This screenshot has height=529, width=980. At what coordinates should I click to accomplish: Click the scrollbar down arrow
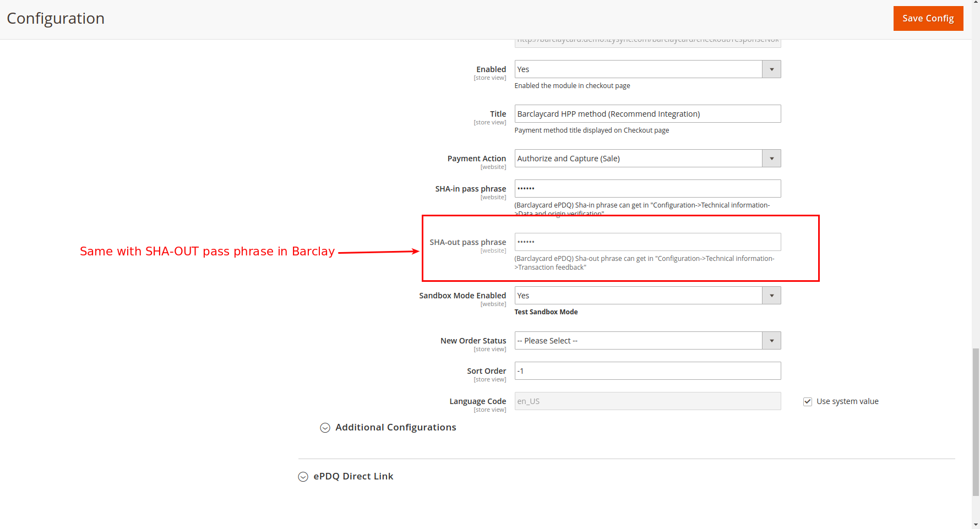point(976,525)
